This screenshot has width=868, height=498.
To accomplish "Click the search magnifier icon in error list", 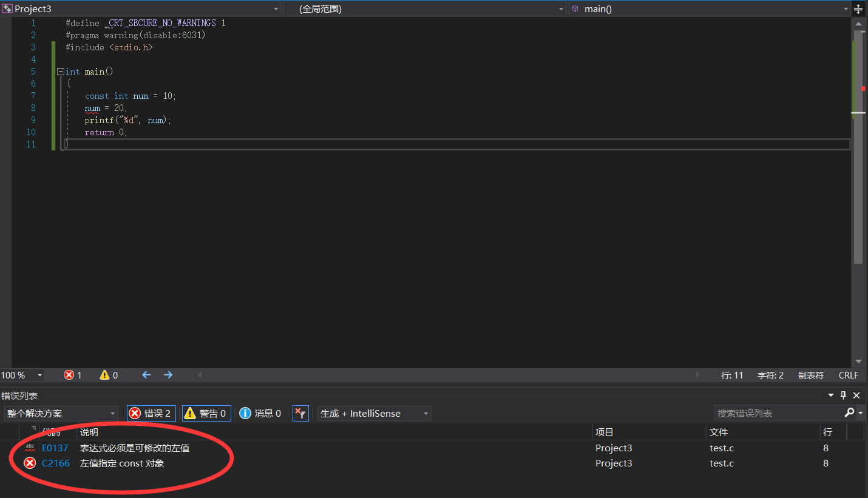I will pos(849,412).
